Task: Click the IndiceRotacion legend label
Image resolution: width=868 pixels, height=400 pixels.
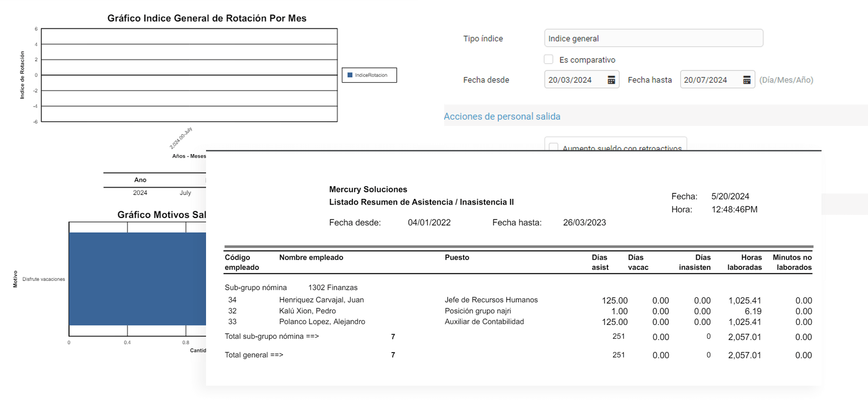Action: point(371,75)
